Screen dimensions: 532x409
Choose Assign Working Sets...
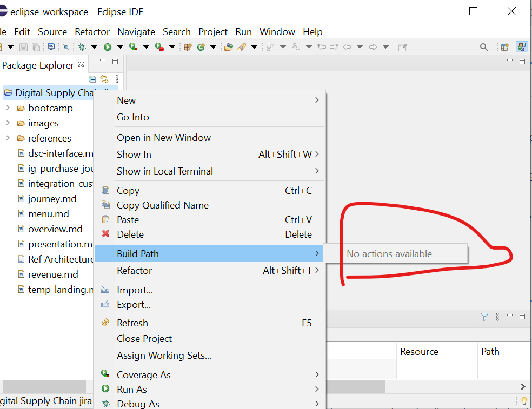point(210,356)
